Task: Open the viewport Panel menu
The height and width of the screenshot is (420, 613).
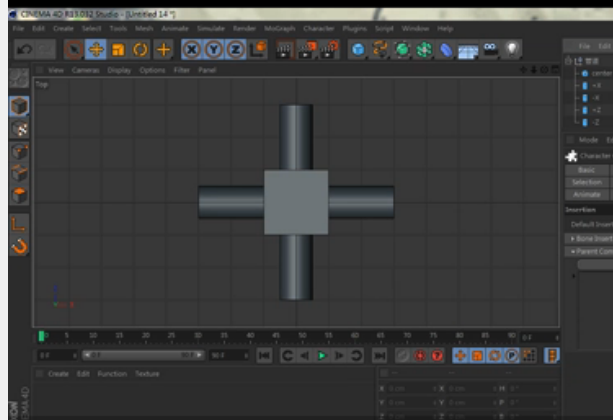Action: point(207,70)
